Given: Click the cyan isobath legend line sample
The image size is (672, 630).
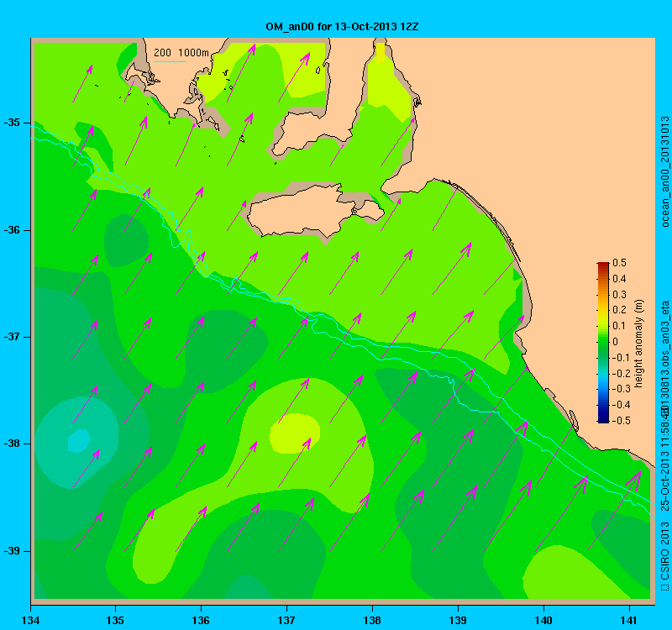Looking at the screenshot, I should 170,61.
